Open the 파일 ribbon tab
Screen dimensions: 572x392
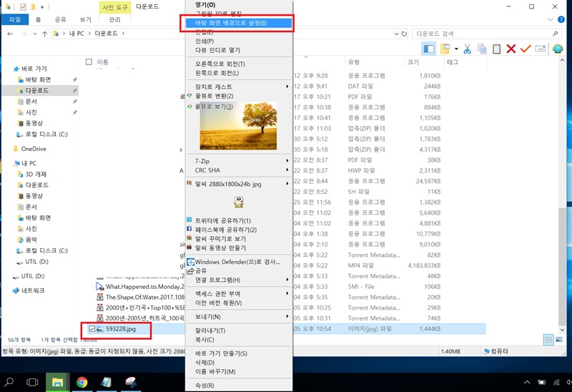tap(15, 19)
